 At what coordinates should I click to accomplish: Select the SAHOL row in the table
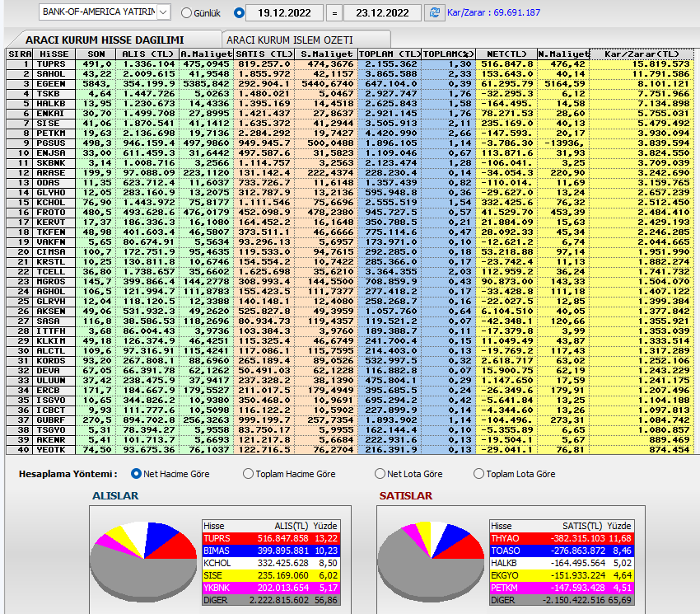[350, 74]
